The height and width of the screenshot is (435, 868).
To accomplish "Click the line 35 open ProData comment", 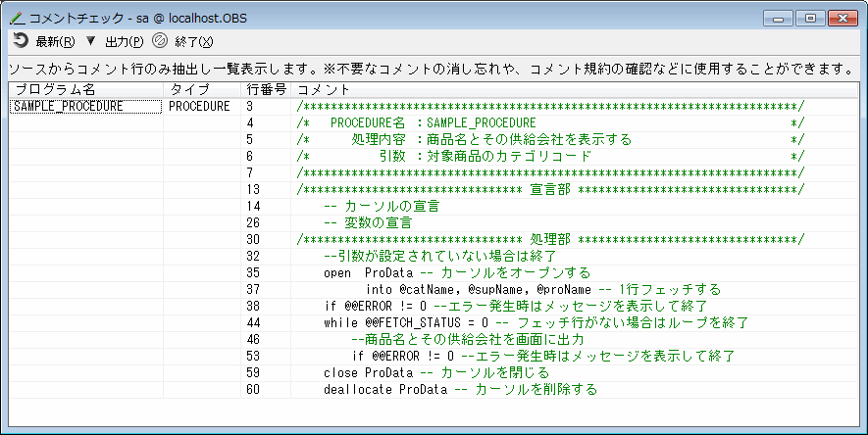I will tap(456, 272).
